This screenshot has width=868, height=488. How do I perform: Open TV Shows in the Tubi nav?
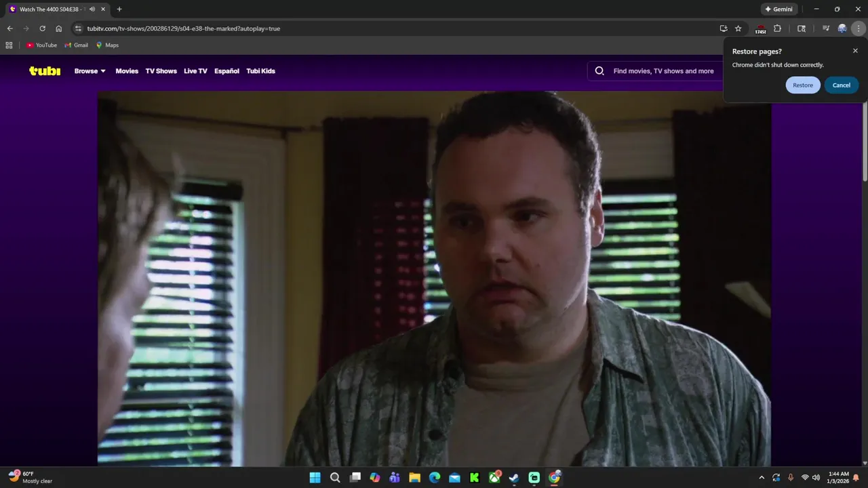pos(161,71)
